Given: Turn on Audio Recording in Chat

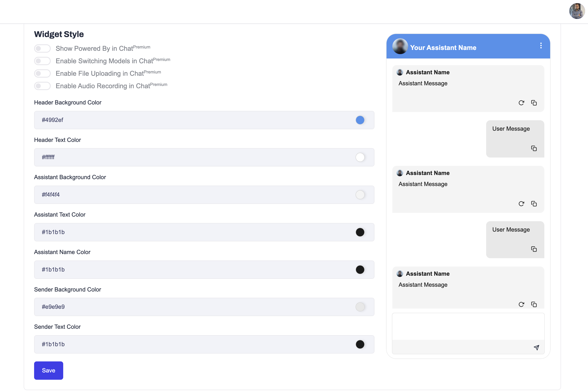Looking at the screenshot, I should [42, 86].
